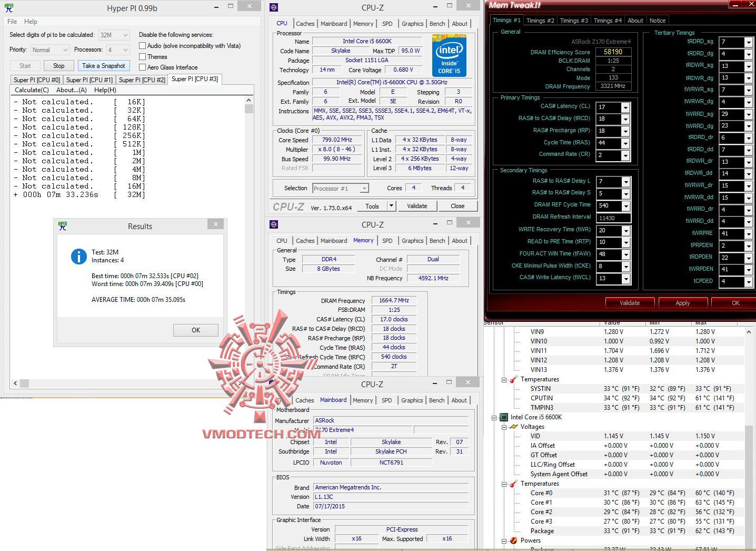Open Timings #2 tab in Mem TweakIt
This screenshot has width=756, height=551.
tap(540, 21)
